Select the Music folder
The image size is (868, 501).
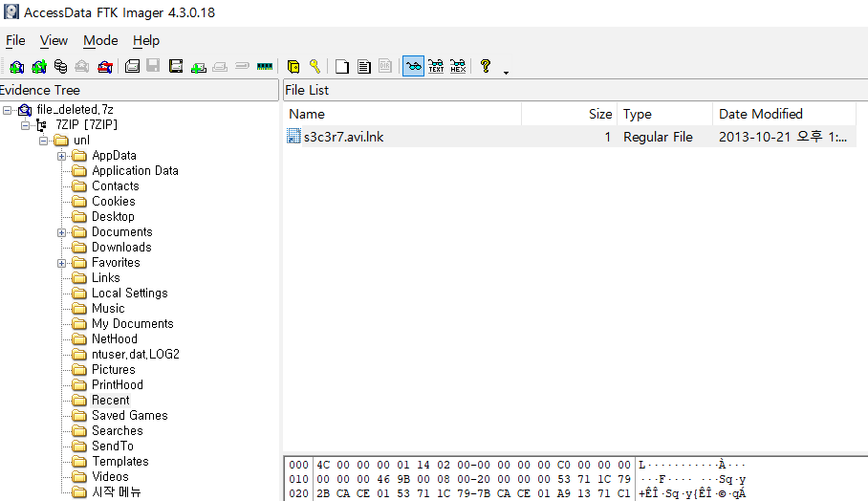108,309
